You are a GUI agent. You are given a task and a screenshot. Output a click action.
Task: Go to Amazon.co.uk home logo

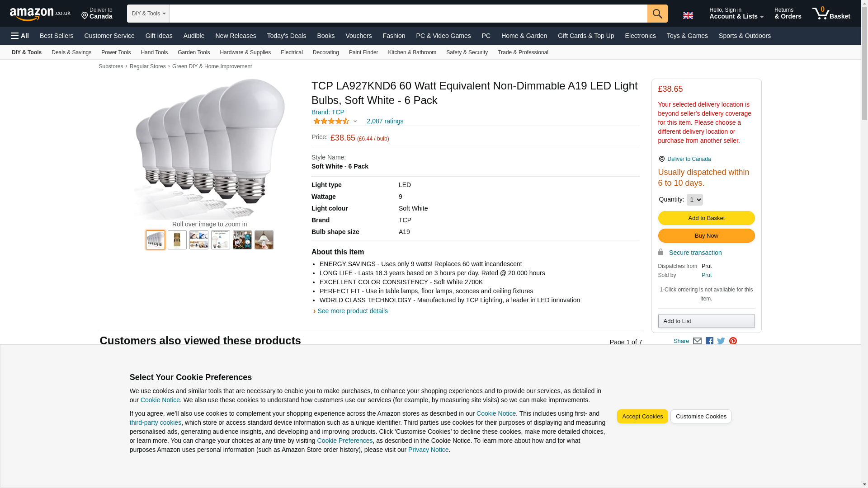tap(40, 14)
